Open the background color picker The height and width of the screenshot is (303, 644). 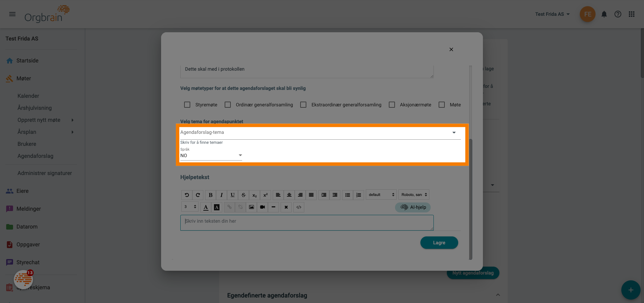[x=217, y=207]
